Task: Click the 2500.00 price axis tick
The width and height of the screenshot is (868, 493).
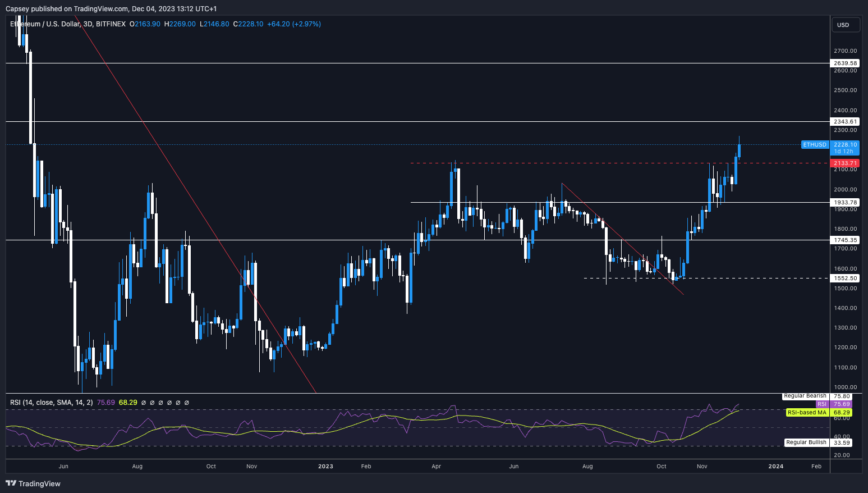Action: (x=845, y=90)
